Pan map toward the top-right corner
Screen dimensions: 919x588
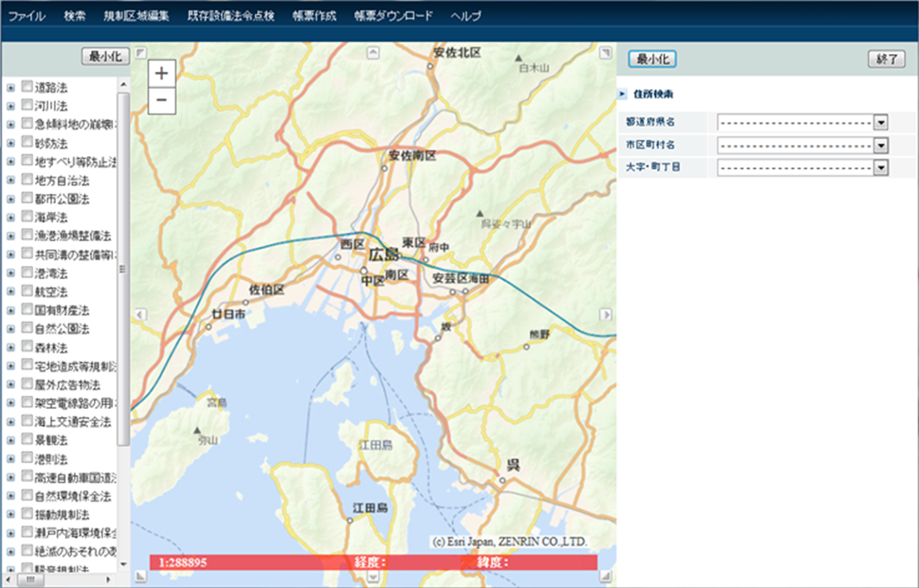[606, 53]
